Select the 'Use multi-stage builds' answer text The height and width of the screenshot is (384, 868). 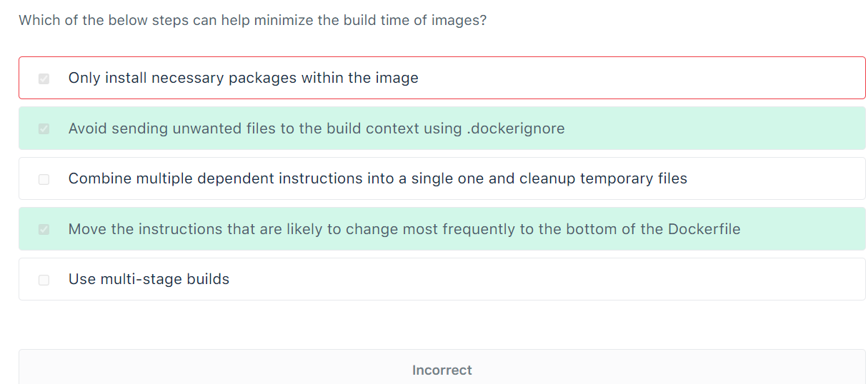pyautogui.click(x=149, y=279)
